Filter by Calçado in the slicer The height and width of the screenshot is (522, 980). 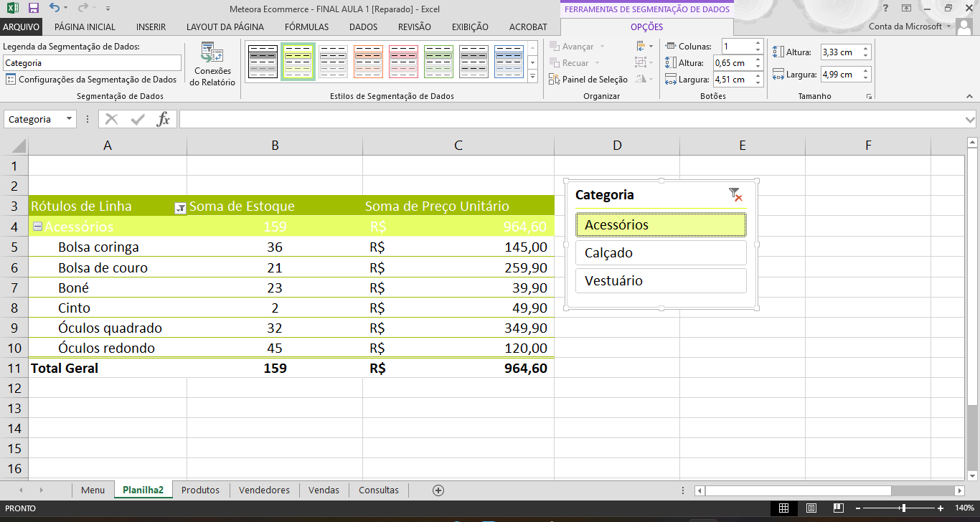click(661, 252)
